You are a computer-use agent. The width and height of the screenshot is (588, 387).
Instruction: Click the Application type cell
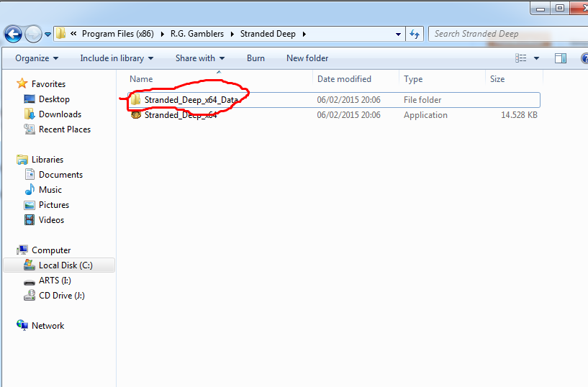click(x=425, y=115)
